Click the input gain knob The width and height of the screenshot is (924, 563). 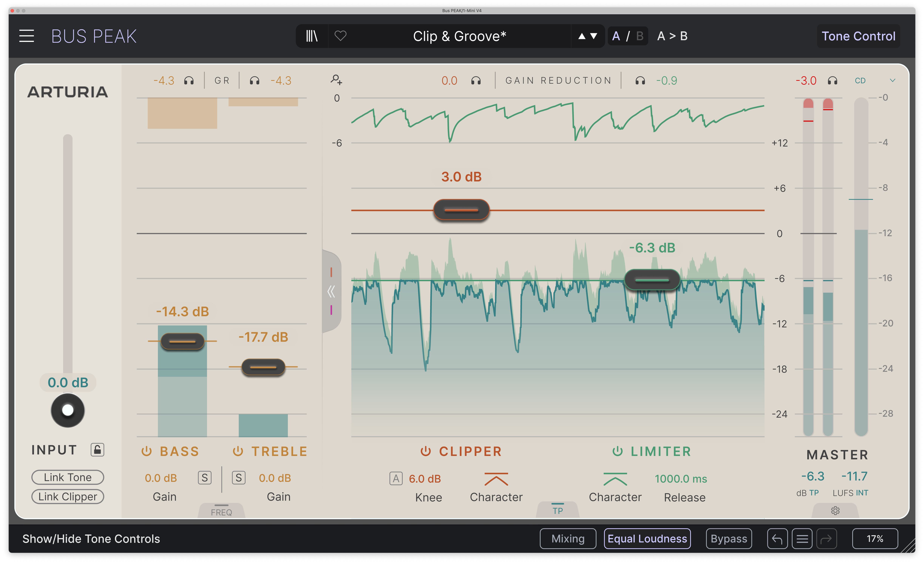(x=67, y=410)
